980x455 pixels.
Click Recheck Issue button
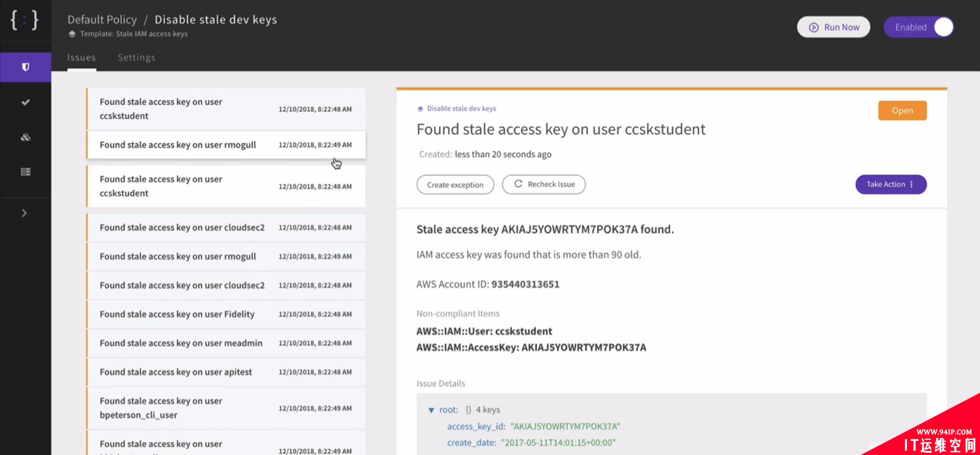544,184
